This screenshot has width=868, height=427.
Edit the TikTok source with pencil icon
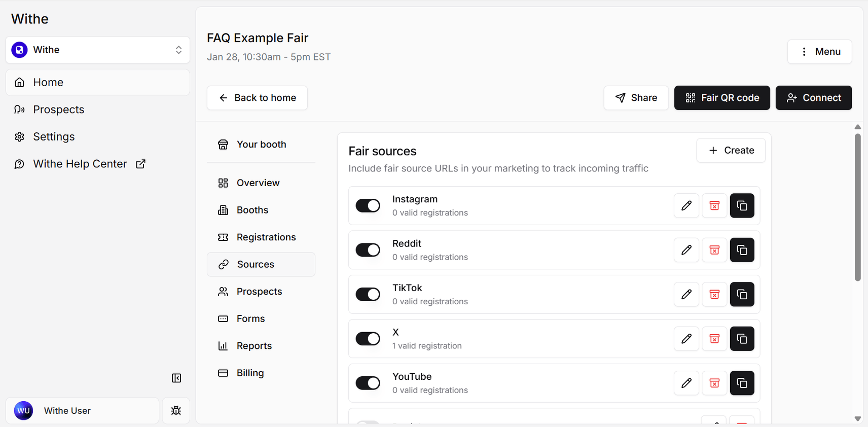686,295
